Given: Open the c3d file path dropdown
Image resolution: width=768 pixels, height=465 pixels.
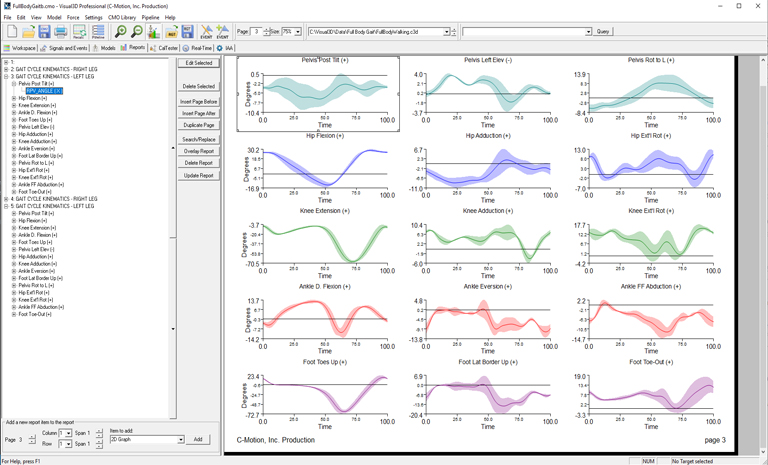Looking at the screenshot, I should click(447, 32).
